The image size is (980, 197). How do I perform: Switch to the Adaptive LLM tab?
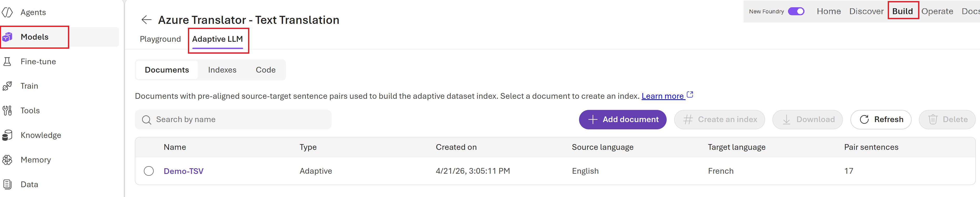pyautogui.click(x=218, y=39)
